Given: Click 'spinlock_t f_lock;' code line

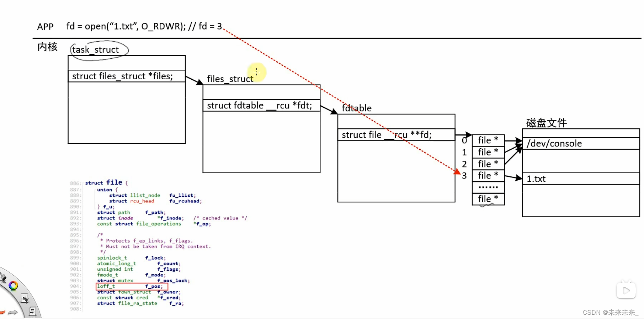Looking at the screenshot, I should coord(132,258).
